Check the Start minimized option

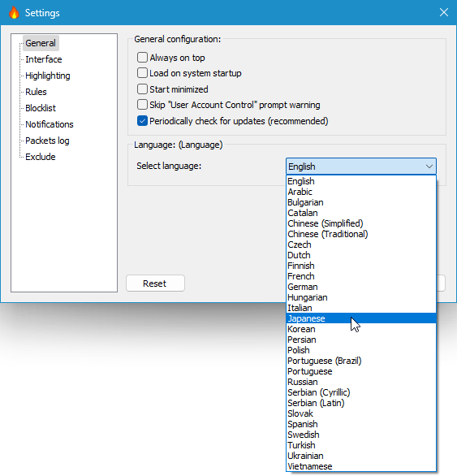tap(142, 89)
